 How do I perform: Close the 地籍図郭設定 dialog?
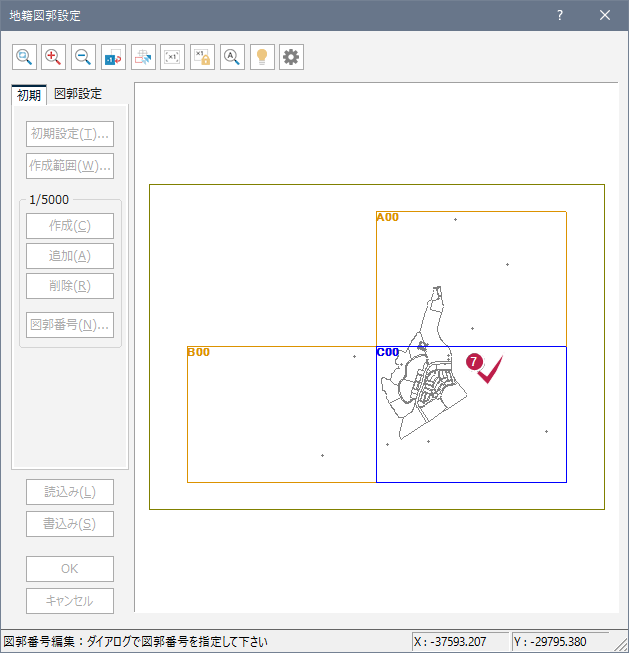coord(605,15)
